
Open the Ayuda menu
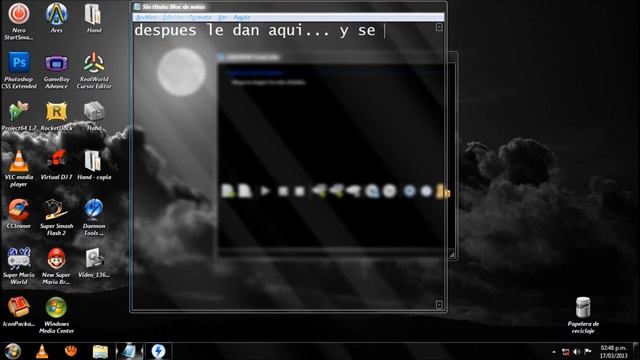click(242, 17)
